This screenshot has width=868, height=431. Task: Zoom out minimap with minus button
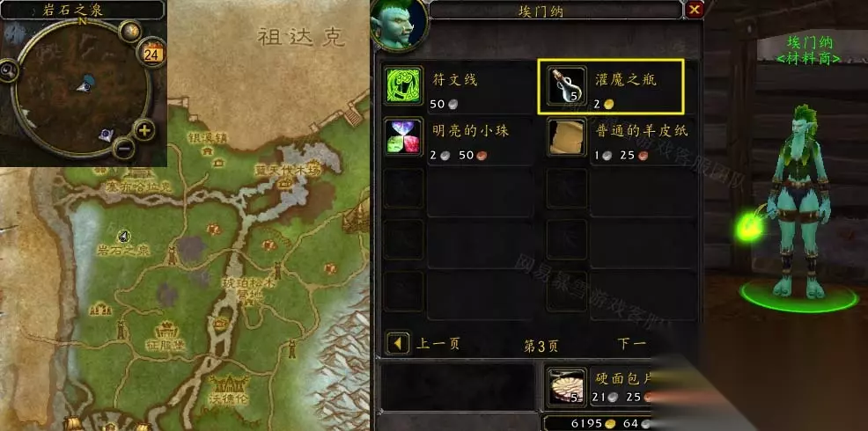(124, 149)
